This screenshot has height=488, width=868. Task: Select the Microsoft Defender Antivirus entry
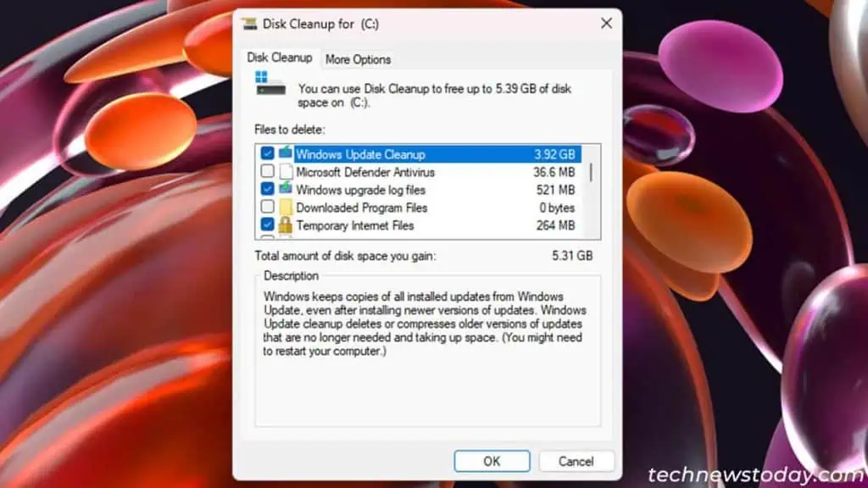420,172
